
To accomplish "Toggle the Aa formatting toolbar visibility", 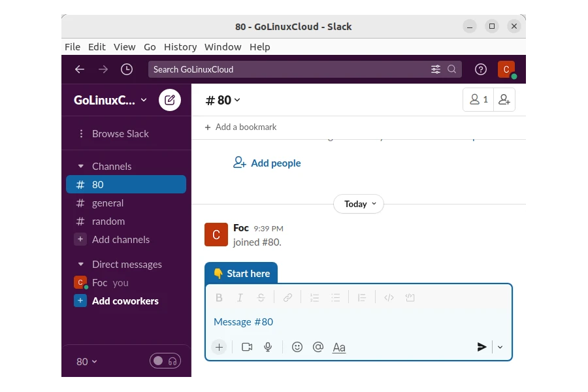I will click(x=339, y=347).
